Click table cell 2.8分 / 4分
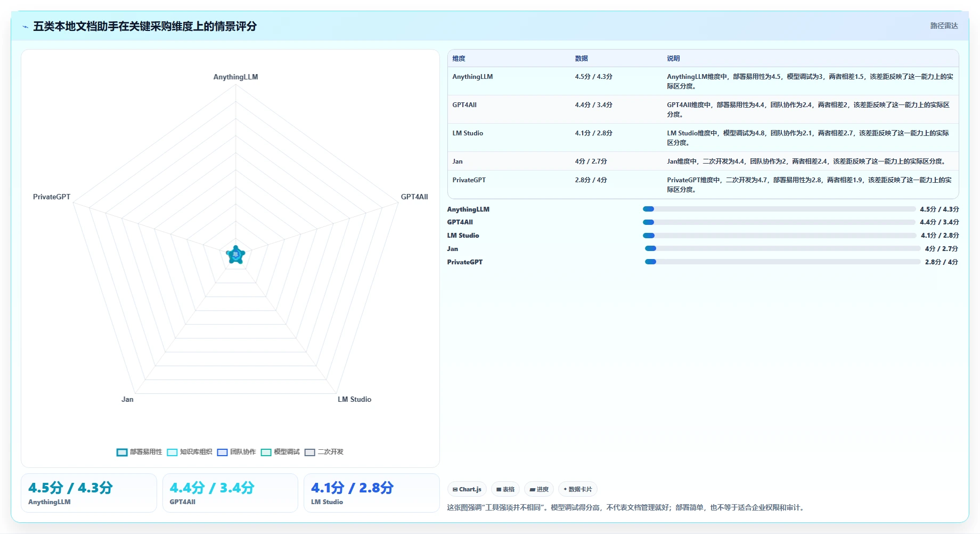 591,180
